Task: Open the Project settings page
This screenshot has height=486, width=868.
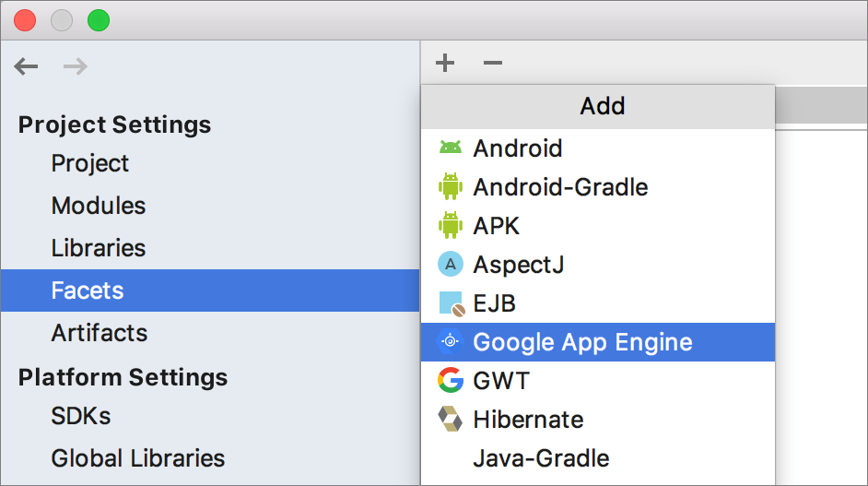Action: pyautogui.click(x=90, y=163)
